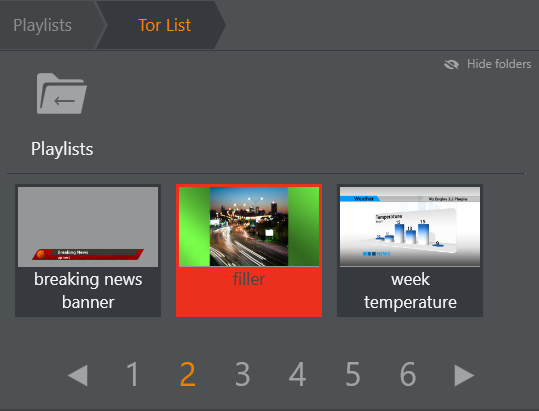The image size is (539, 411).
Task: Go to next page with right arrow
Action: (464, 375)
